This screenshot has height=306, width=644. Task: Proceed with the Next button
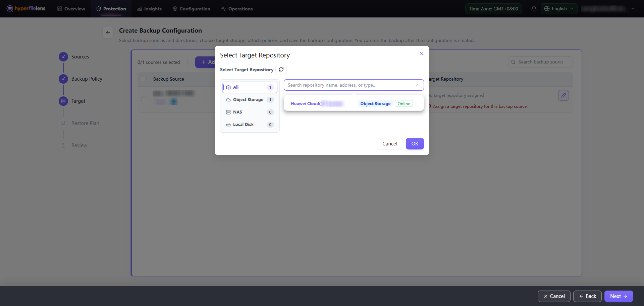[x=619, y=296]
